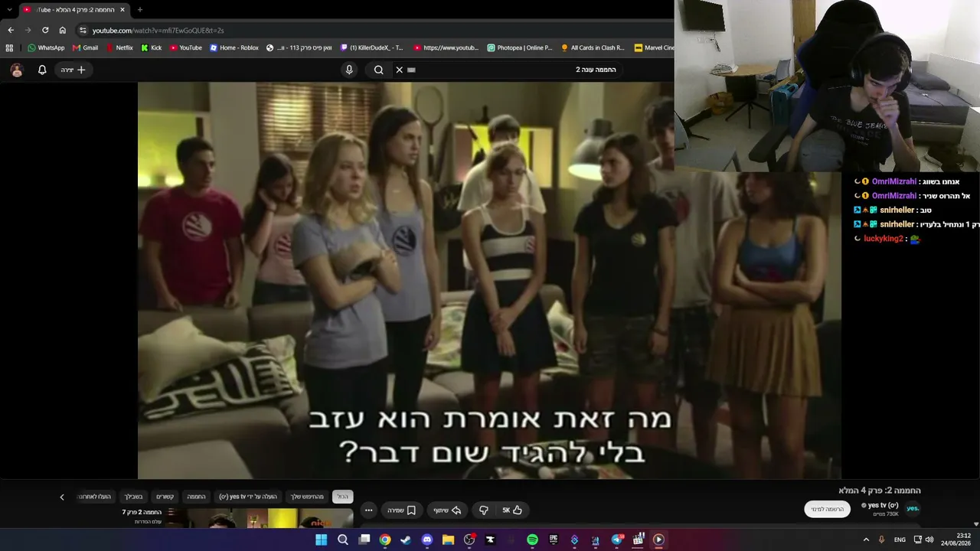Open the YouTube bookmark

tap(185, 47)
